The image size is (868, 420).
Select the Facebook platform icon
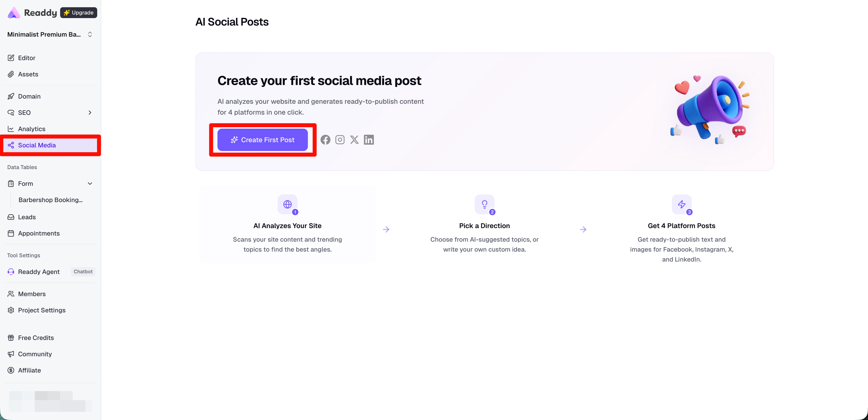click(x=325, y=139)
